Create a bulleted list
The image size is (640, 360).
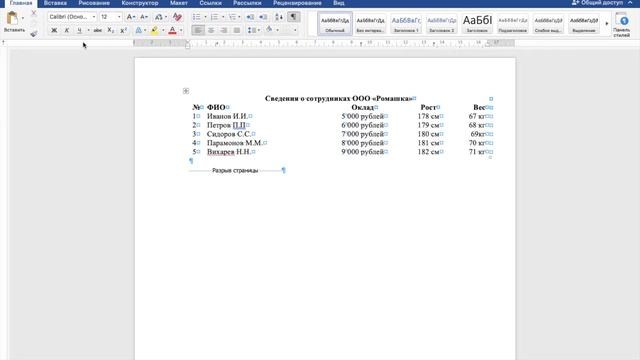click(x=197, y=17)
